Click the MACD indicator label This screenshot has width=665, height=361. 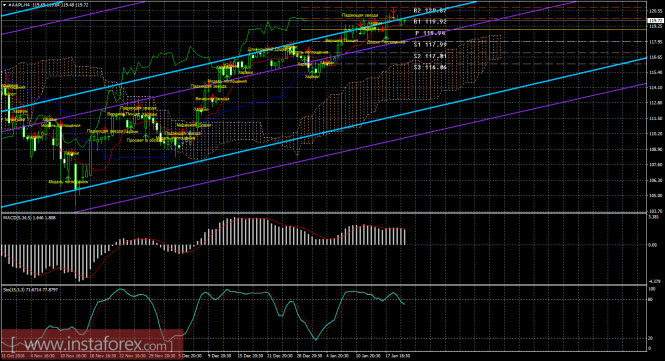tap(29, 218)
